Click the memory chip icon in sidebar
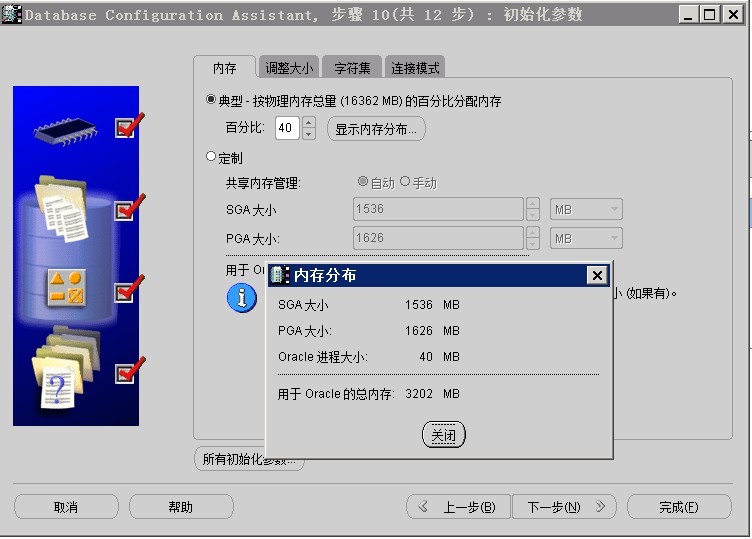Viewport: 752px width, 539px height. [62, 129]
